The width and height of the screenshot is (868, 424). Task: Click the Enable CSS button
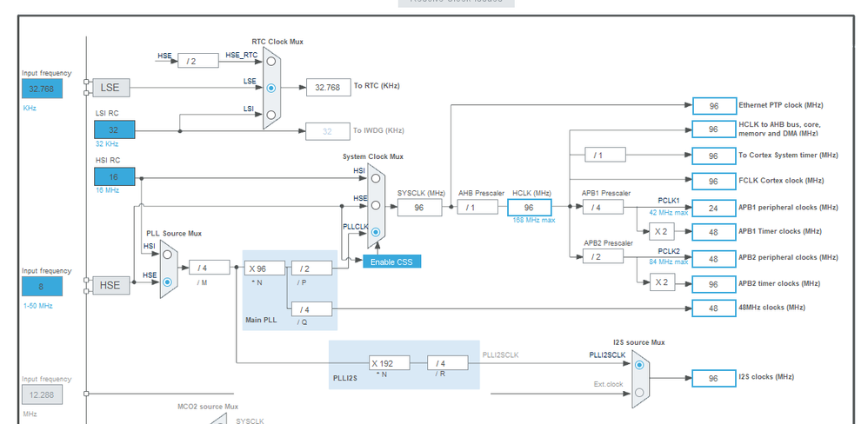[392, 262]
